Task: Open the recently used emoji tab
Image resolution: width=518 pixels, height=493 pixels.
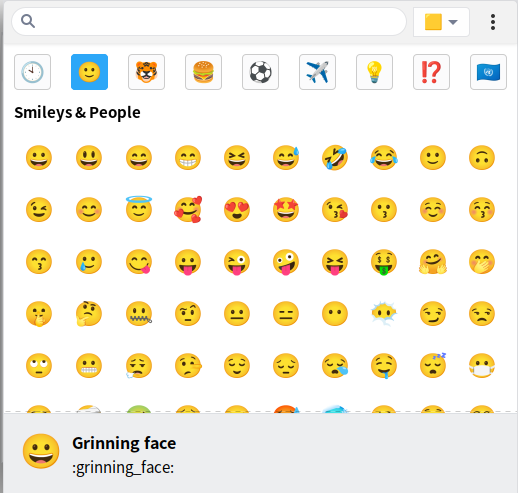Action: tap(32, 72)
